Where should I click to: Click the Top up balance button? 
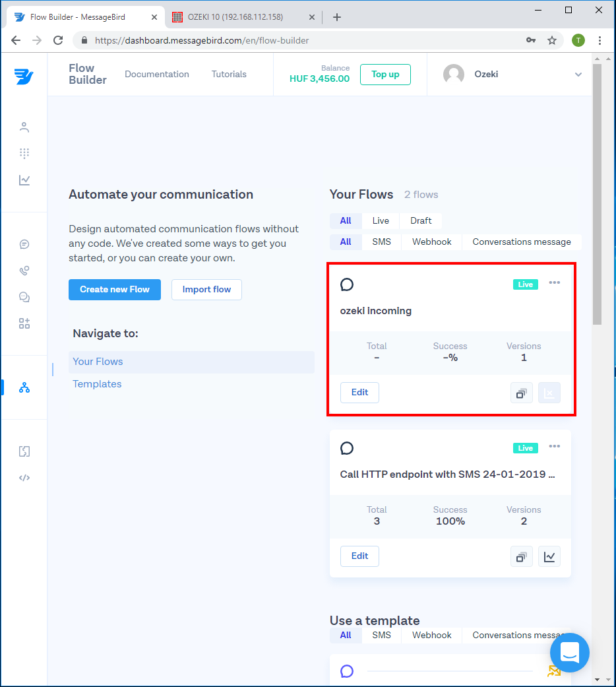point(385,75)
